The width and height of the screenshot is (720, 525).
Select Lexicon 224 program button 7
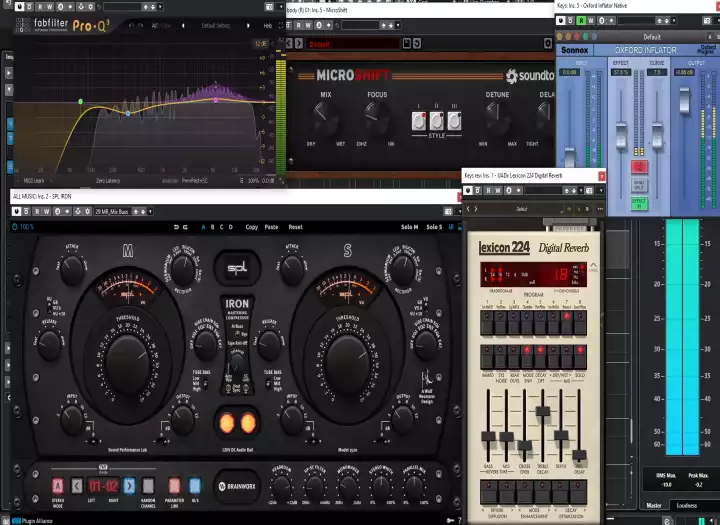(x=566, y=323)
